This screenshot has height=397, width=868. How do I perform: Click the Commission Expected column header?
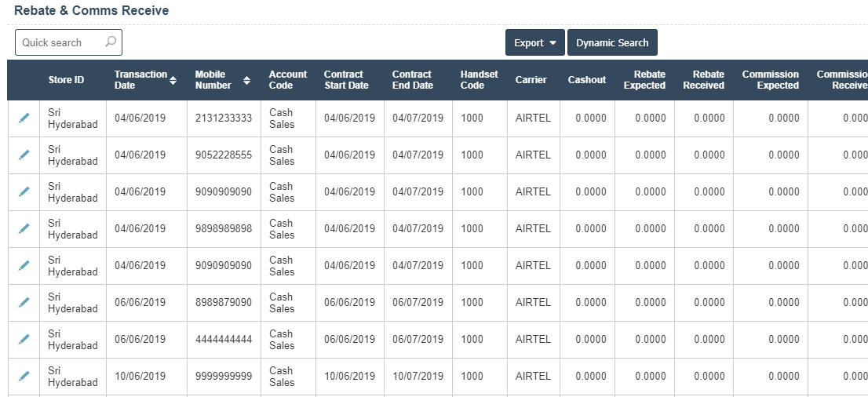coord(770,80)
